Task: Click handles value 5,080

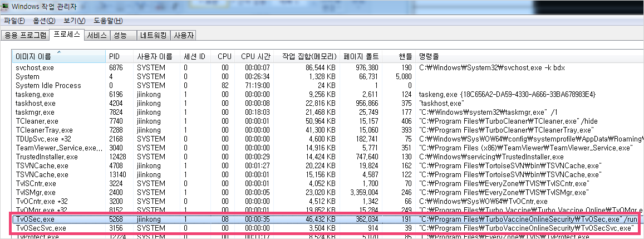Action: coord(403,76)
